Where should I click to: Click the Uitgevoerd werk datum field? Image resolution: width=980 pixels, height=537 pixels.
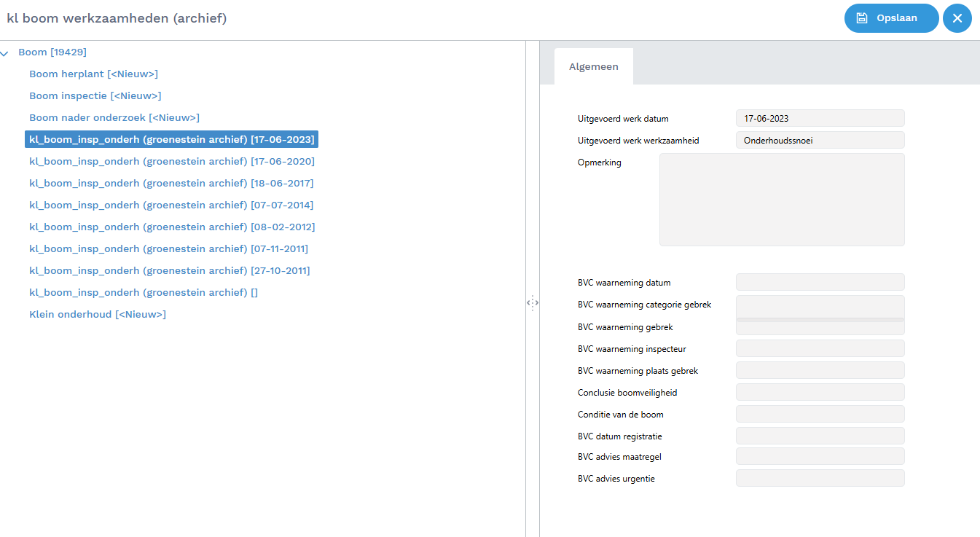click(820, 118)
